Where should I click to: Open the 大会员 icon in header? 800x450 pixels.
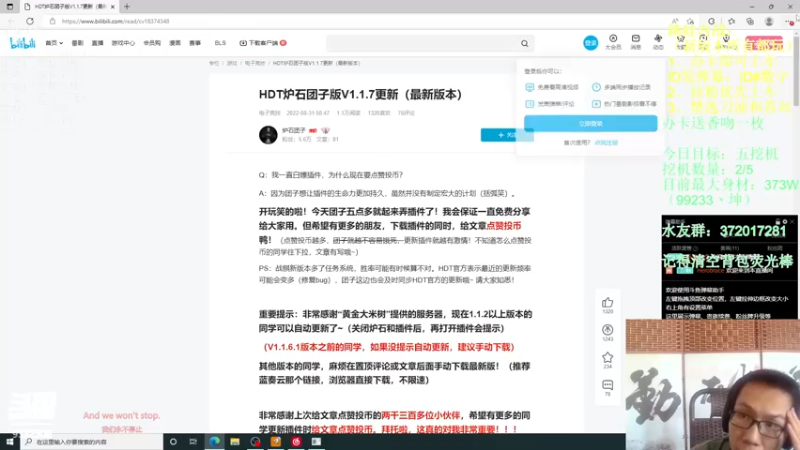(x=613, y=42)
